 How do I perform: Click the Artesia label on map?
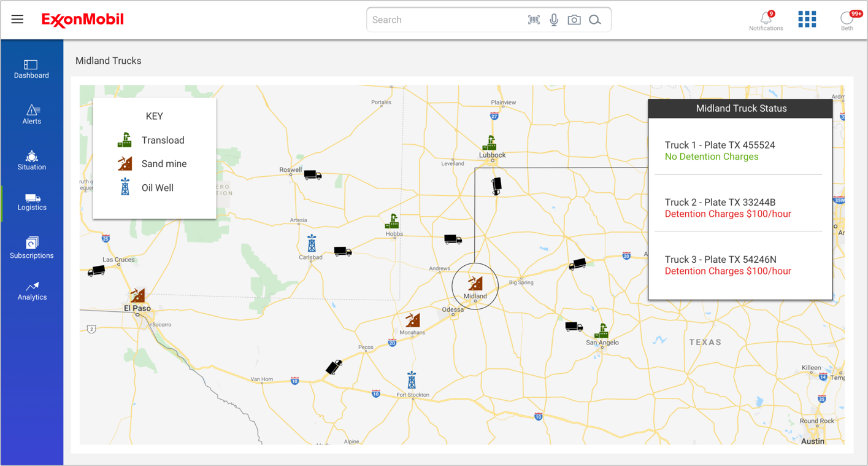(x=298, y=220)
